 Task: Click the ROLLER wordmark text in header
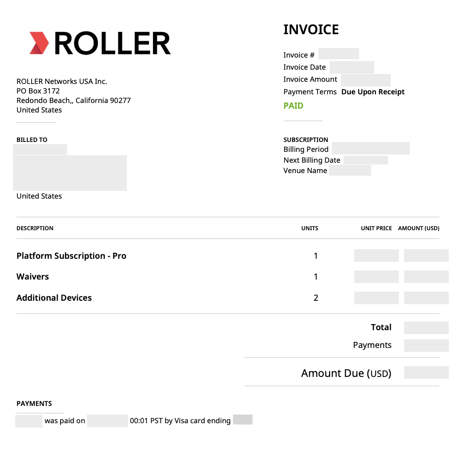113,44
